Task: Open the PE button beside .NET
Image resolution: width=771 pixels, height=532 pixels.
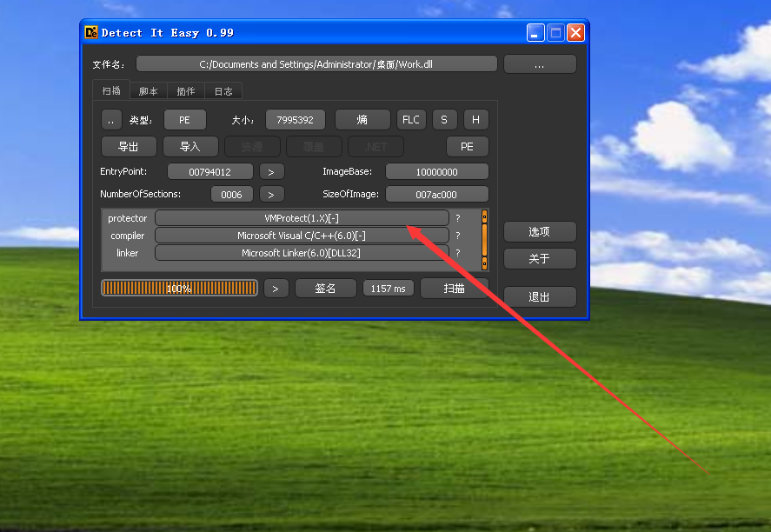Action: 467,147
